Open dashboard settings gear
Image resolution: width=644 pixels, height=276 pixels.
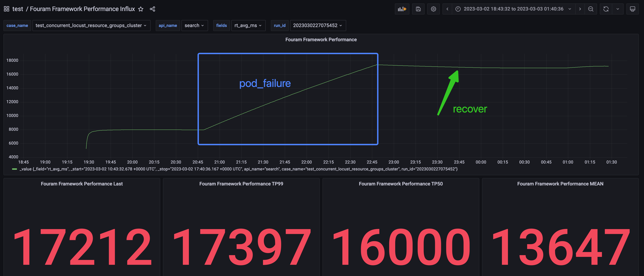point(434,9)
